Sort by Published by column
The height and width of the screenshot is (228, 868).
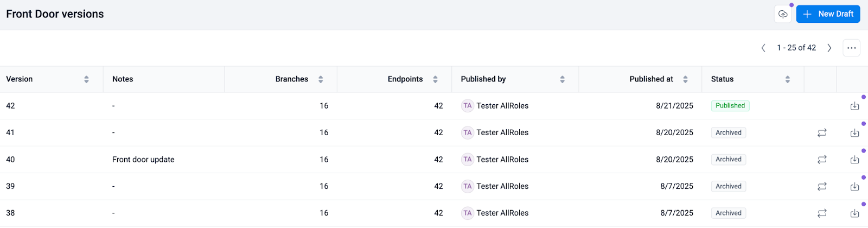[x=562, y=79]
